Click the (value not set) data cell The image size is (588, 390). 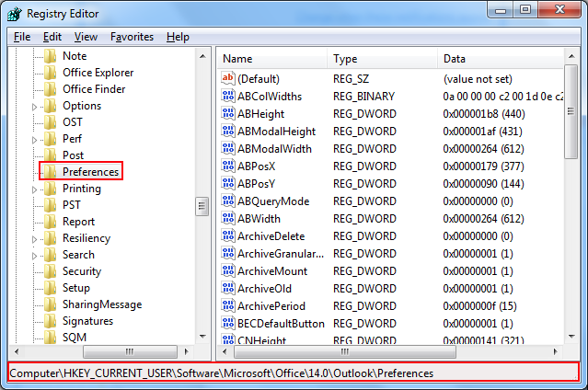point(478,79)
